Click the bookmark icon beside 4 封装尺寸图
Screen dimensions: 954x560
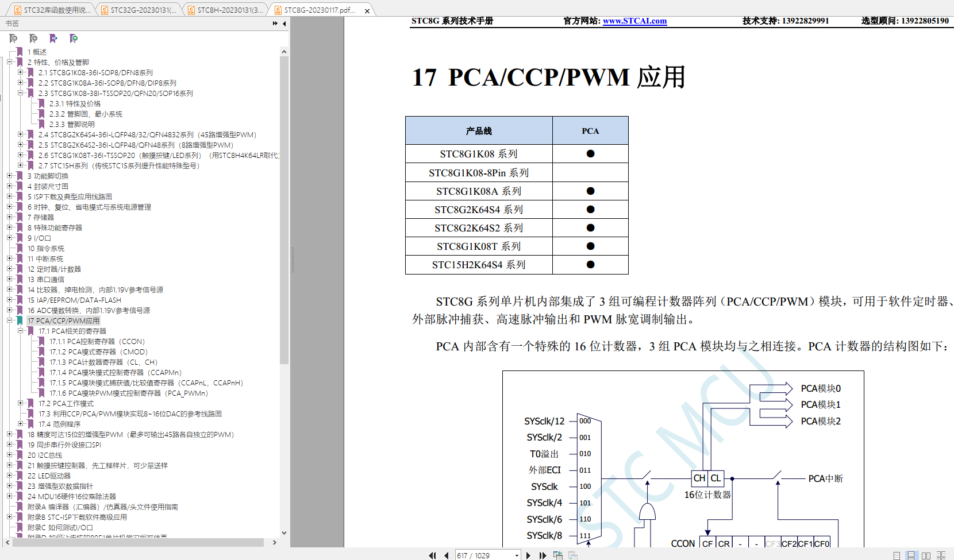[20, 186]
